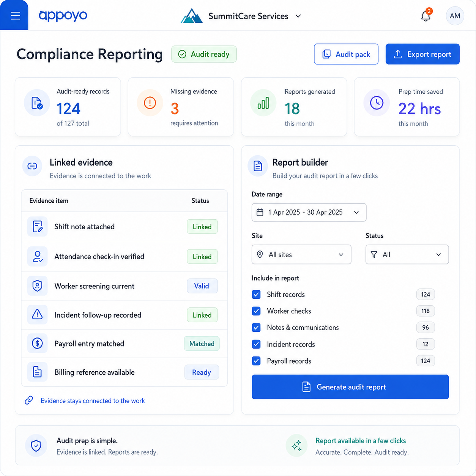This screenshot has height=476, width=476.
Task: Expand the SummitCare Services organization switcher
Action: 241,16
